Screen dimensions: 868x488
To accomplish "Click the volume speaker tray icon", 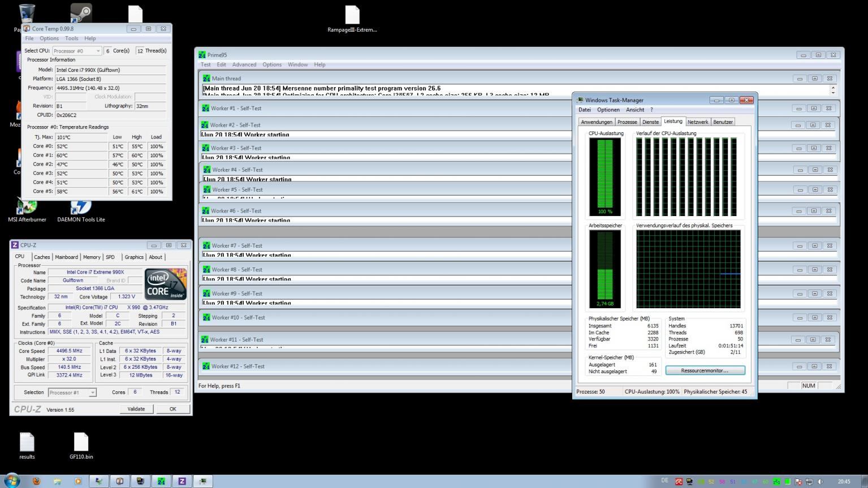I will (820, 482).
